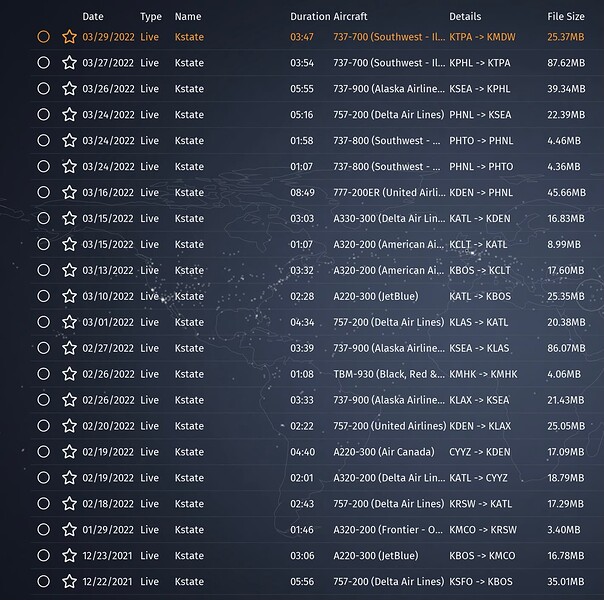Click the star for KBOS -> KCLT flight

pos(69,270)
